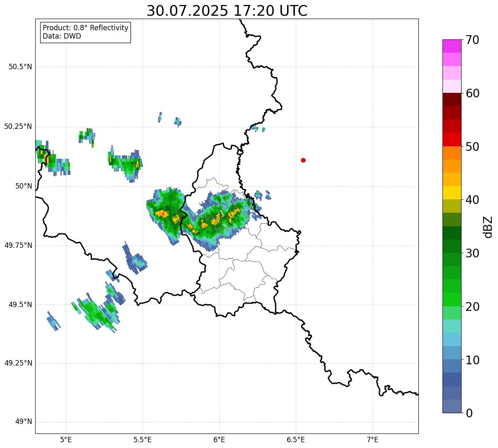Click the 7°E longitude label
Screen dimensions: 498x448
[373, 440]
